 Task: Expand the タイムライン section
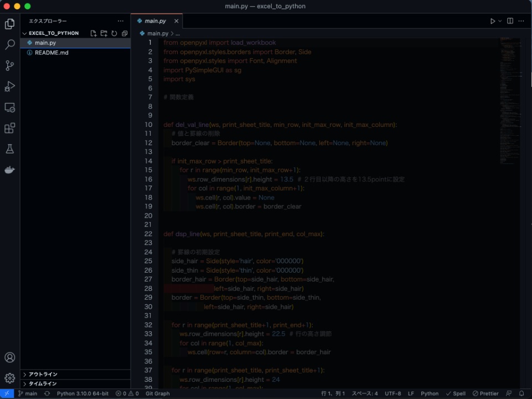pos(43,383)
